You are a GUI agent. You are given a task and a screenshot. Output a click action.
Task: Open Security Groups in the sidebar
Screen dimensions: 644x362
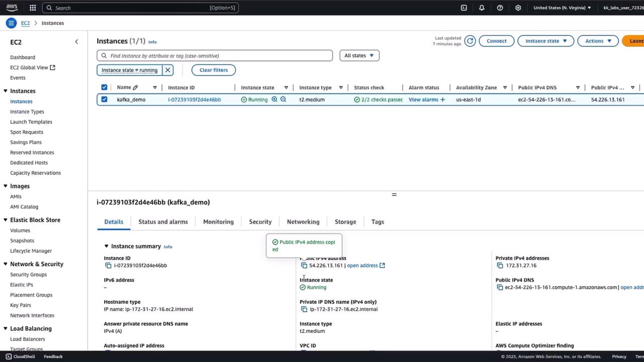tap(28, 275)
